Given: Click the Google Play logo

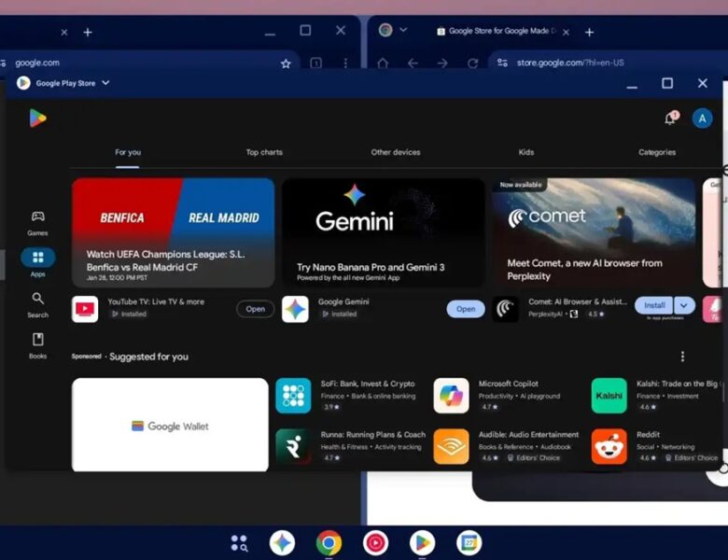Looking at the screenshot, I should click(x=37, y=118).
